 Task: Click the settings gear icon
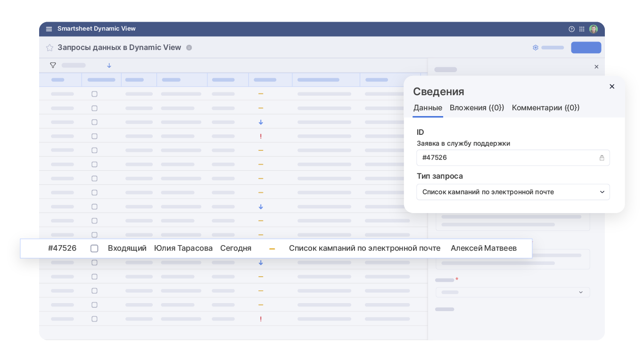tap(536, 48)
